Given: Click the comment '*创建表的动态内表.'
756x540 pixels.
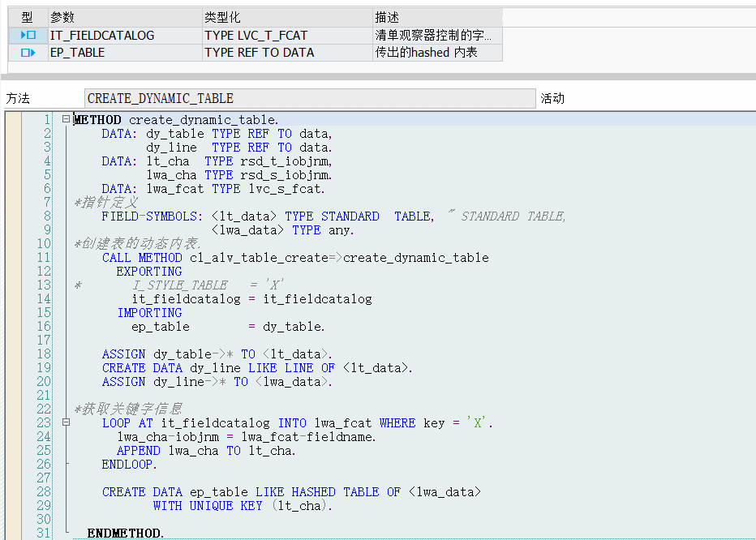Looking at the screenshot, I should point(137,244).
